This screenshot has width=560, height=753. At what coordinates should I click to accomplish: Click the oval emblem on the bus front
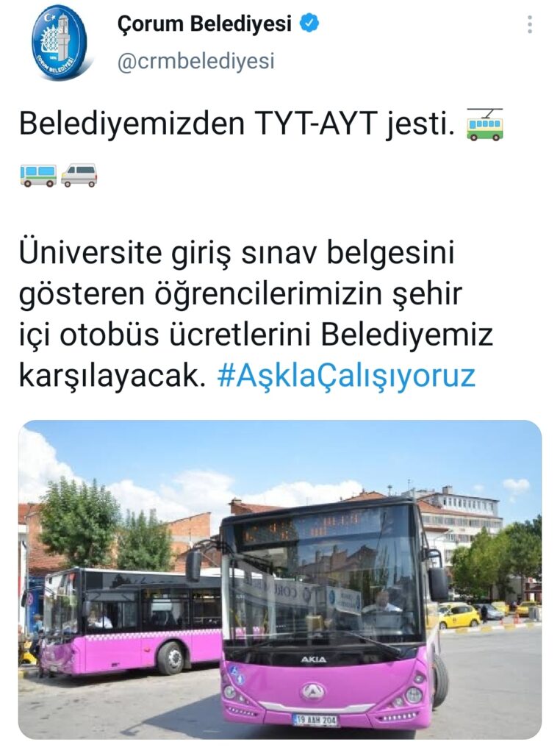coord(313,692)
